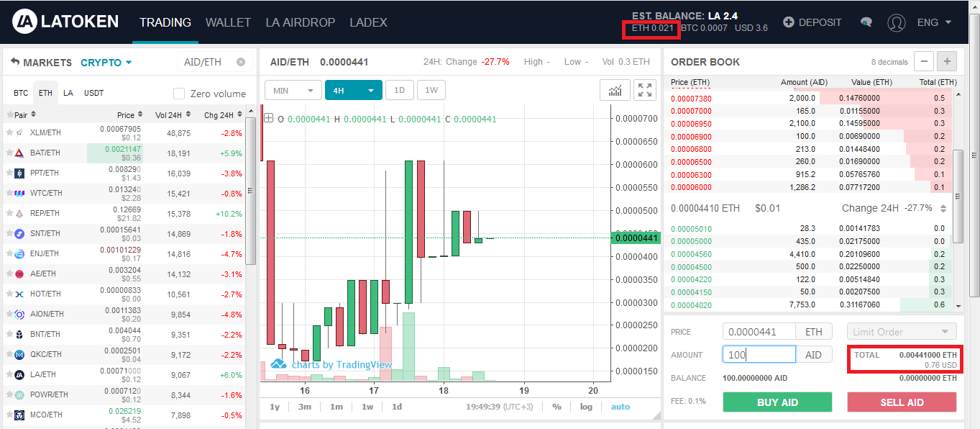The width and height of the screenshot is (980, 429).
Task: Open the Limit Order type dropdown
Action: (x=902, y=332)
